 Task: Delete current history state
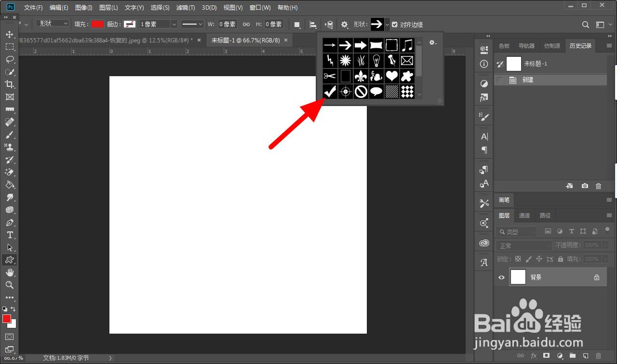point(598,186)
